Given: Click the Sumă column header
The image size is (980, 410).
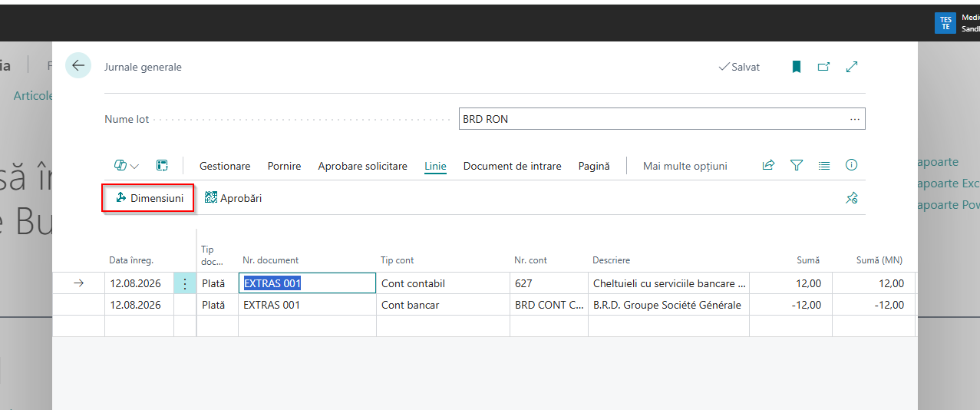Looking at the screenshot, I should (x=807, y=260).
